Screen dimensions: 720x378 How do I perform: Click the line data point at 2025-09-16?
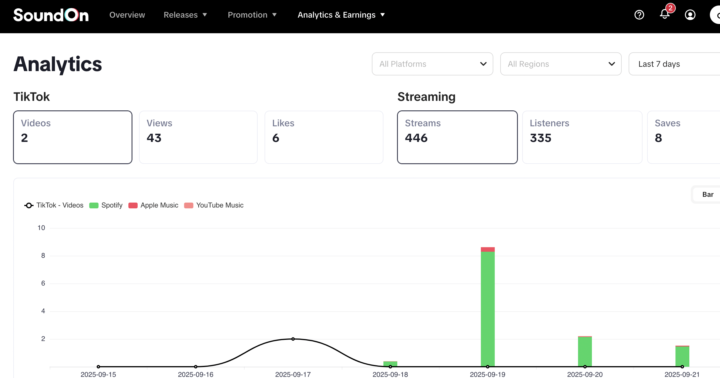[x=196, y=367]
